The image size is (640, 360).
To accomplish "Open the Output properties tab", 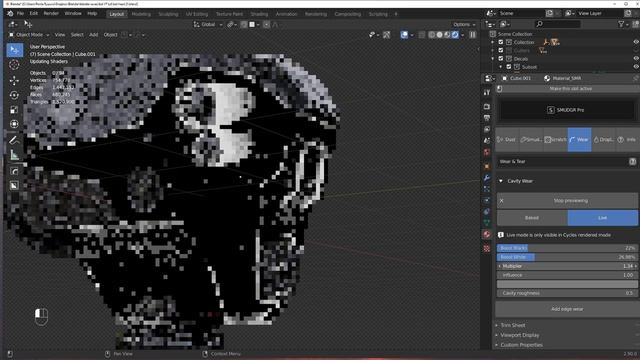I will pos(487,118).
